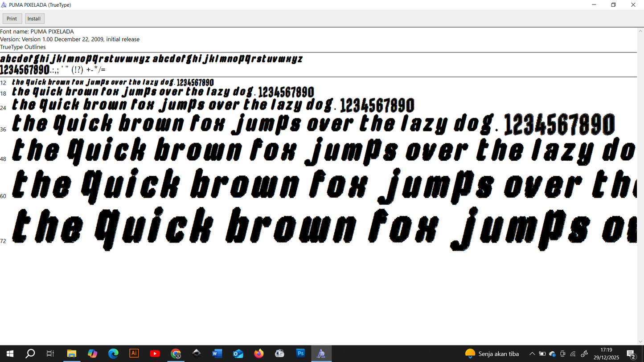The width and height of the screenshot is (644, 362).
Task: Click the 'Font name: PUMA PIXELADA' text
Action: click(x=37, y=32)
